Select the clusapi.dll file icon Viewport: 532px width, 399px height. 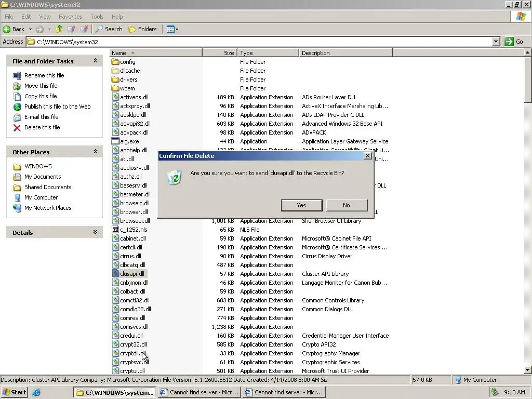[115, 273]
